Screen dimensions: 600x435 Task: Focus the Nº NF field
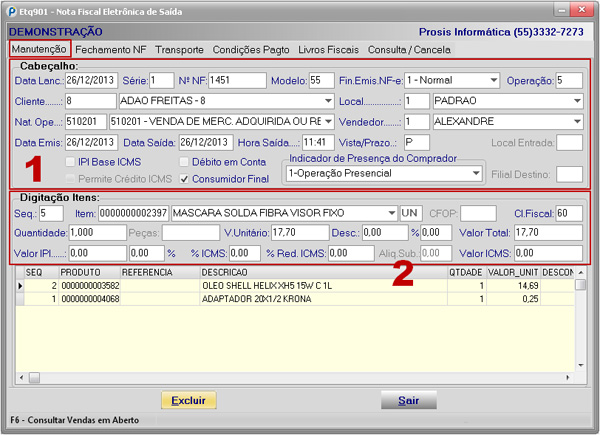click(x=237, y=80)
